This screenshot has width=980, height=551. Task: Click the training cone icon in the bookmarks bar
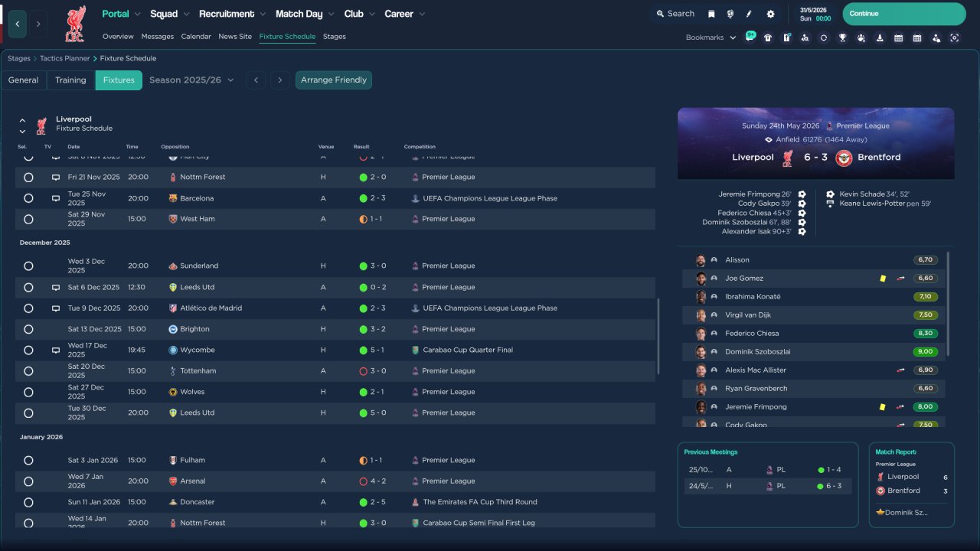[x=880, y=37]
